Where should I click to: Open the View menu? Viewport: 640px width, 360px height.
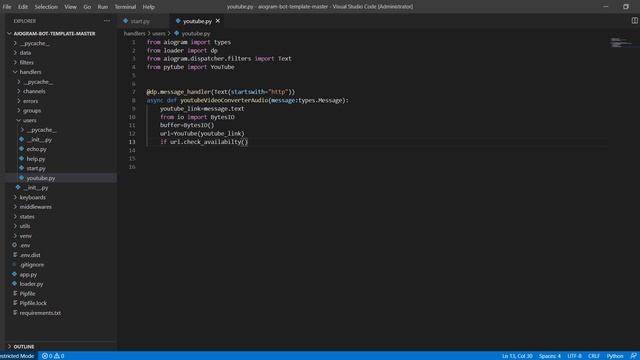pyautogui.click(x=70, y=7)
